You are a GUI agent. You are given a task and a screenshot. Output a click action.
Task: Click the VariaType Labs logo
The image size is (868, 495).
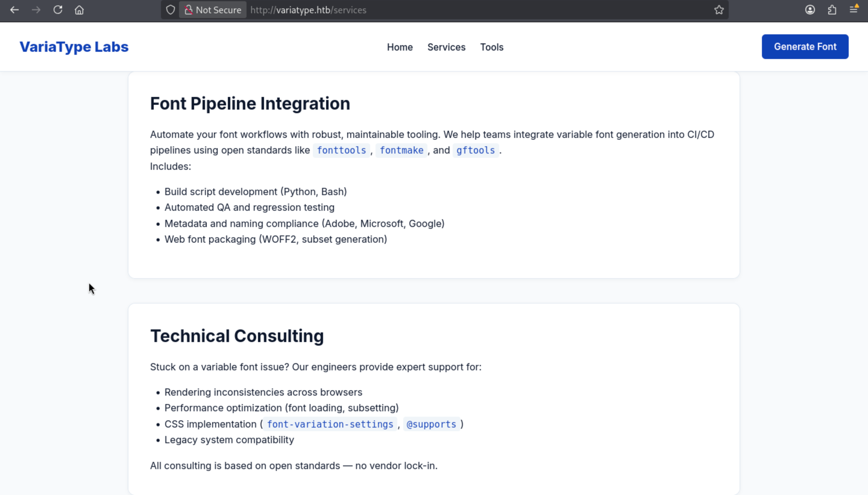pyautogui.click(x=74, y=47)
